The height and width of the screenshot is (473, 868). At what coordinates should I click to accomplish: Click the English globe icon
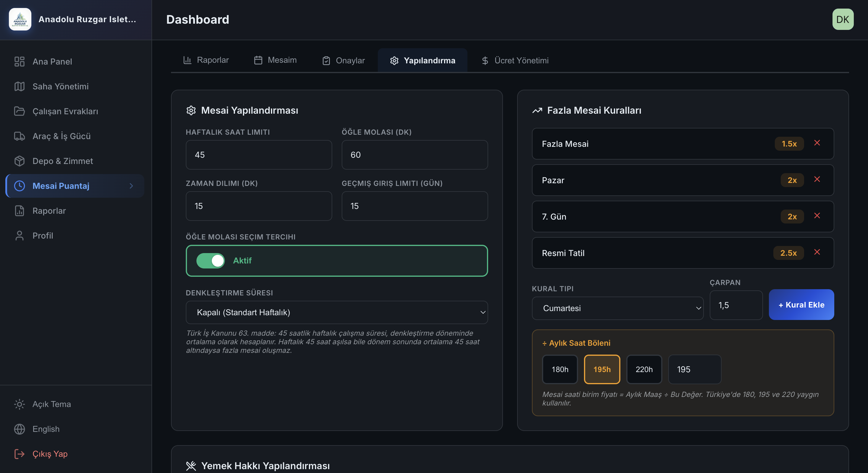(20, 429)
